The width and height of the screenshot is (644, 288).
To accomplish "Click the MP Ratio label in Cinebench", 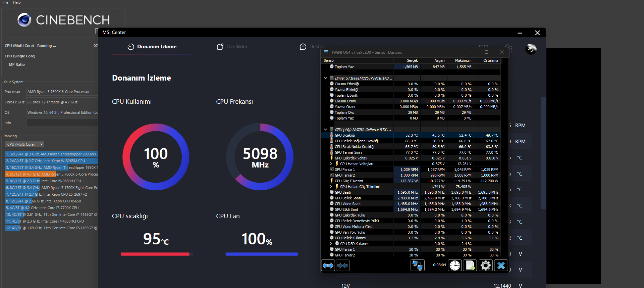I will click(x=17, y=64).
